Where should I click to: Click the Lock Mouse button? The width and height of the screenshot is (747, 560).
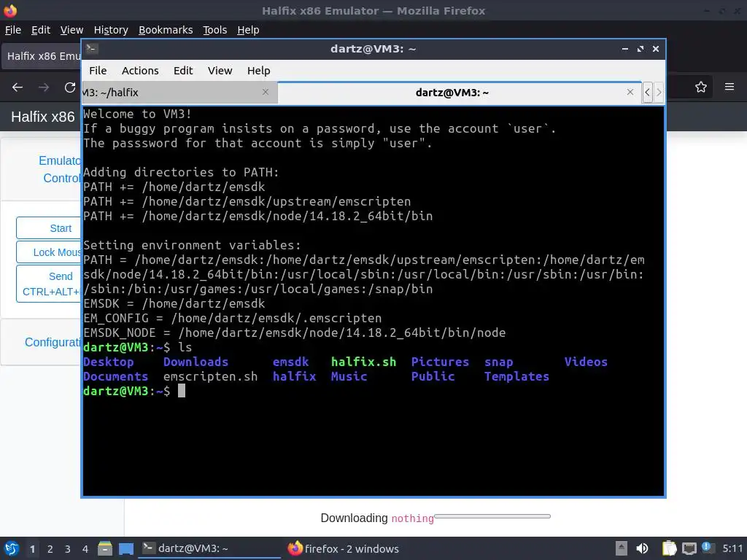click(49, 252)
